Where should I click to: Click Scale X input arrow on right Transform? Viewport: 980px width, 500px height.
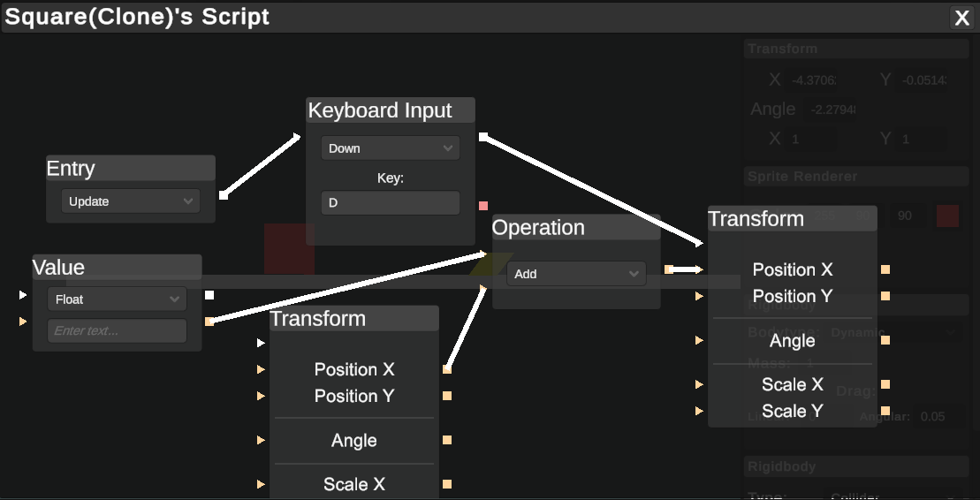coord(699,384)
